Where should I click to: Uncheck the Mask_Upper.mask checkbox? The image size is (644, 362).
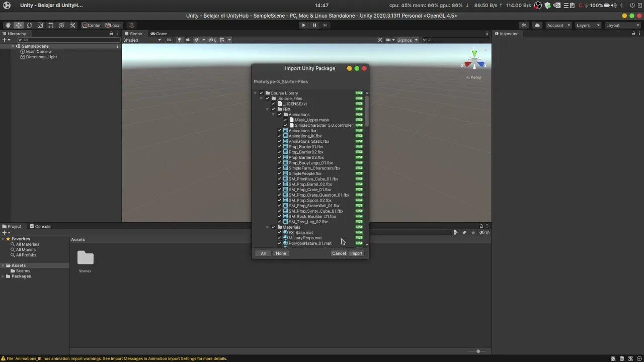tap(285, 120)
